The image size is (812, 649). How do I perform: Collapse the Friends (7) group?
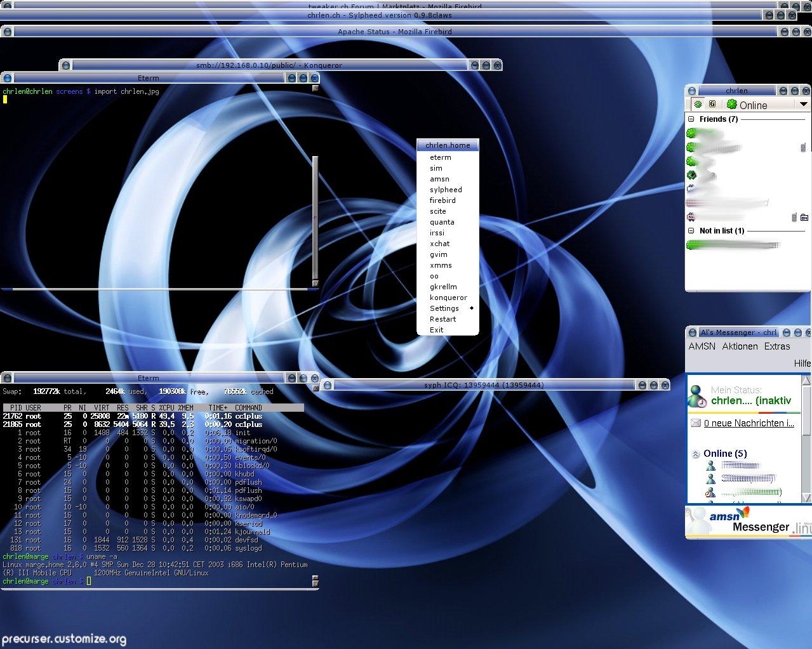point(691,119)
